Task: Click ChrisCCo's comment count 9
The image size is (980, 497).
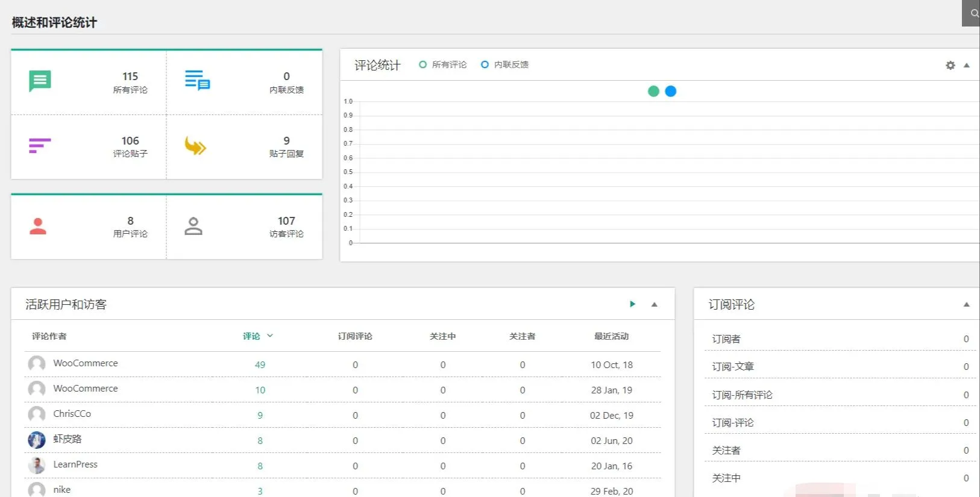Action: [260, 416]
